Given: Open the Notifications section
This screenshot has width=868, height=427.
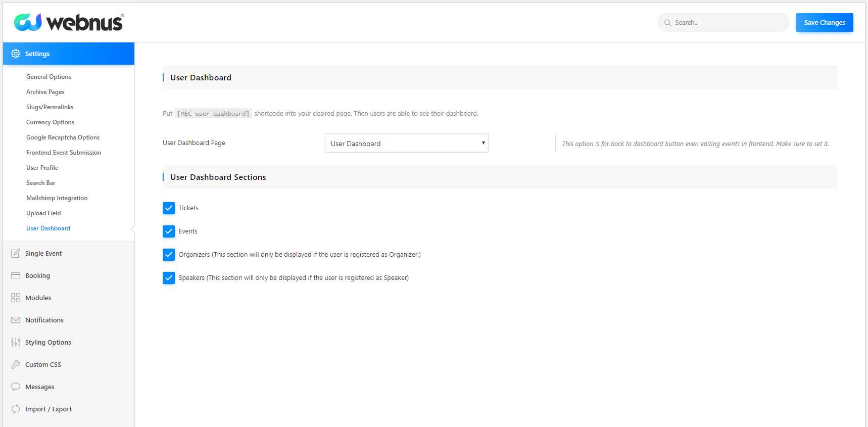Looking at the screenshot, I should 69,320.
